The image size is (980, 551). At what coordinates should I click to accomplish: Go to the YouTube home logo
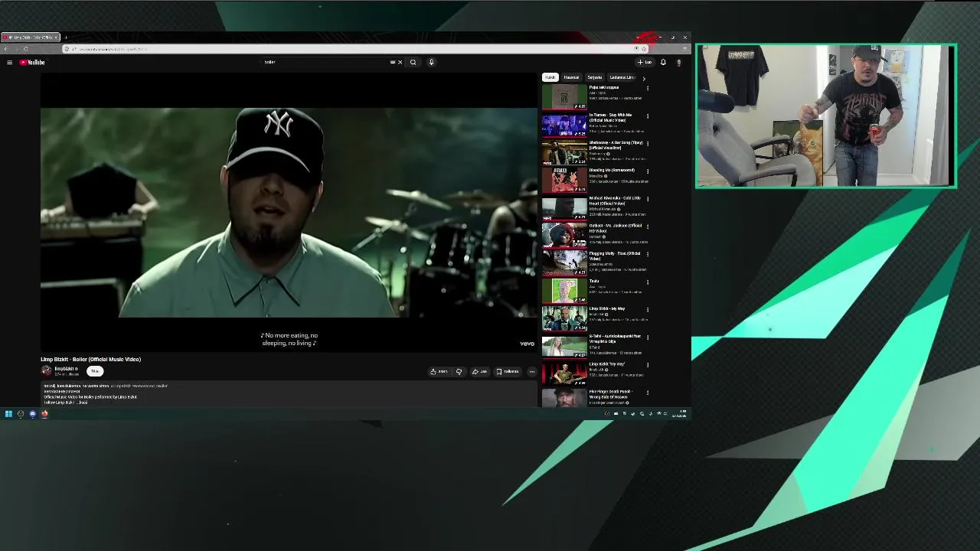click(32, 62)
